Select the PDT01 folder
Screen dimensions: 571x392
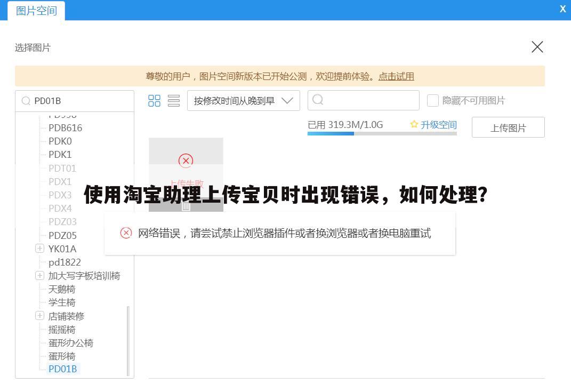62,169
